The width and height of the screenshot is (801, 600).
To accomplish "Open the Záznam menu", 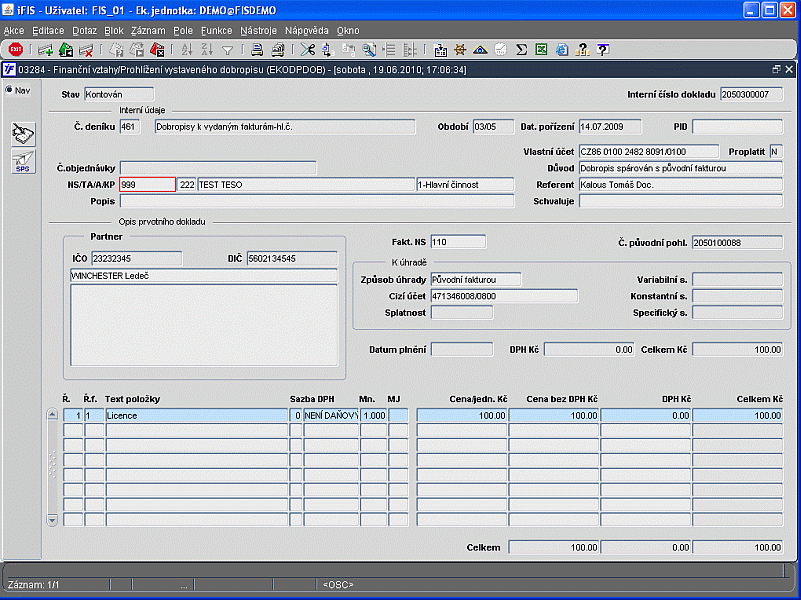I will click(148, 31).
